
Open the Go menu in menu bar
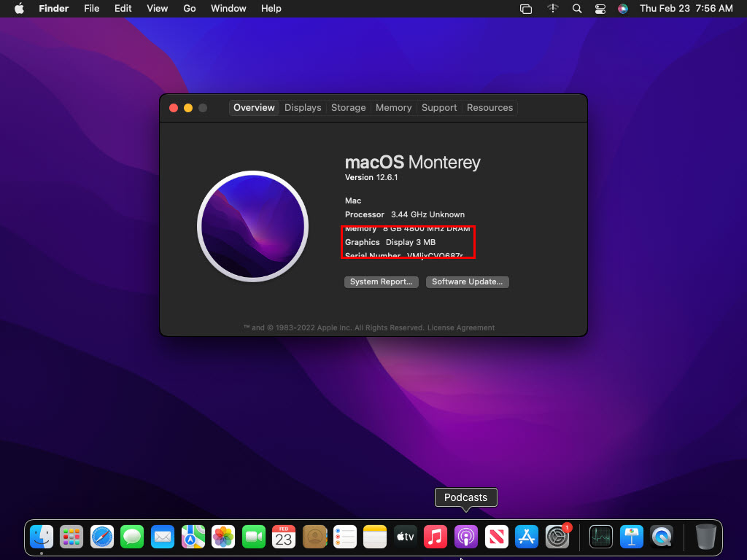pos(190,9)
